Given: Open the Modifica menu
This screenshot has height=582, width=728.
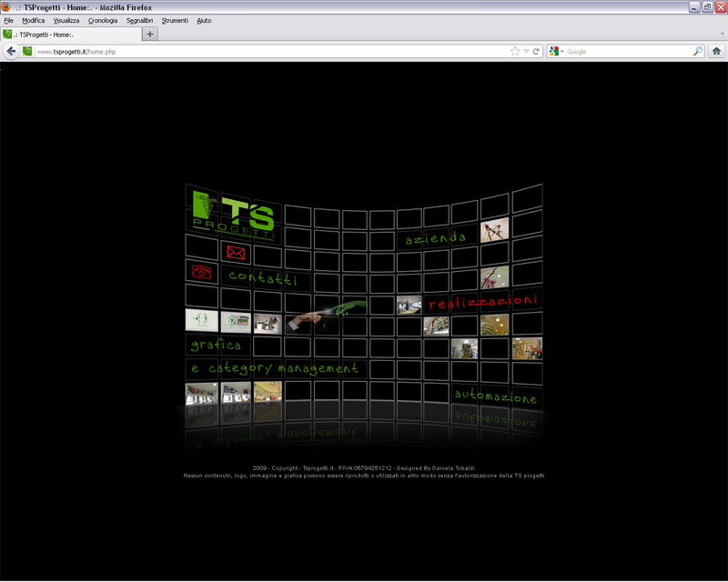Looking at the screenshot, I should point(34,20).
